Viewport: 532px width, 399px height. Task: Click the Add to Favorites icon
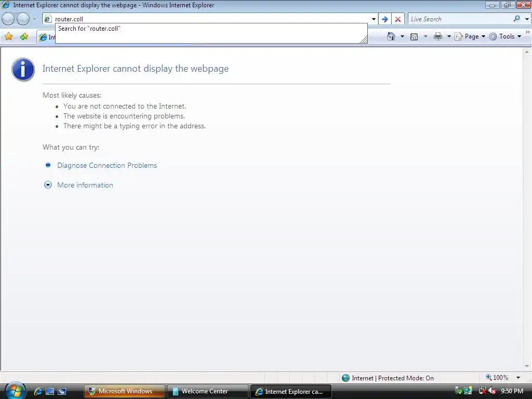[24, 36]
